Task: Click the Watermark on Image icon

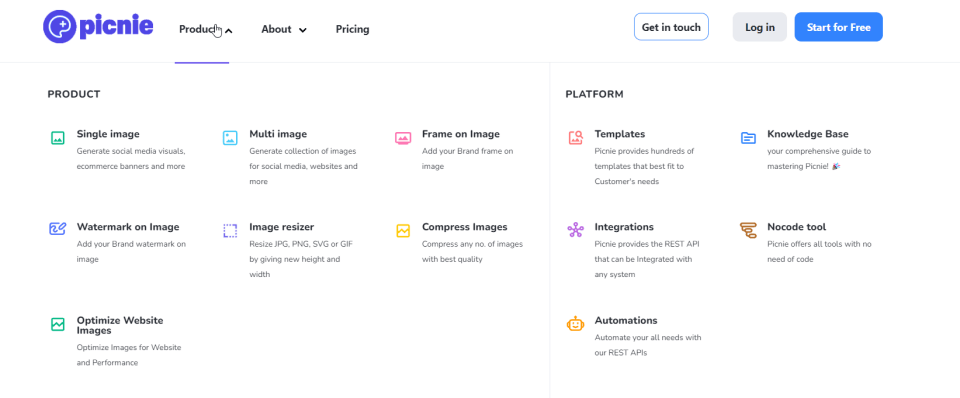Action: tap(58, 230)
